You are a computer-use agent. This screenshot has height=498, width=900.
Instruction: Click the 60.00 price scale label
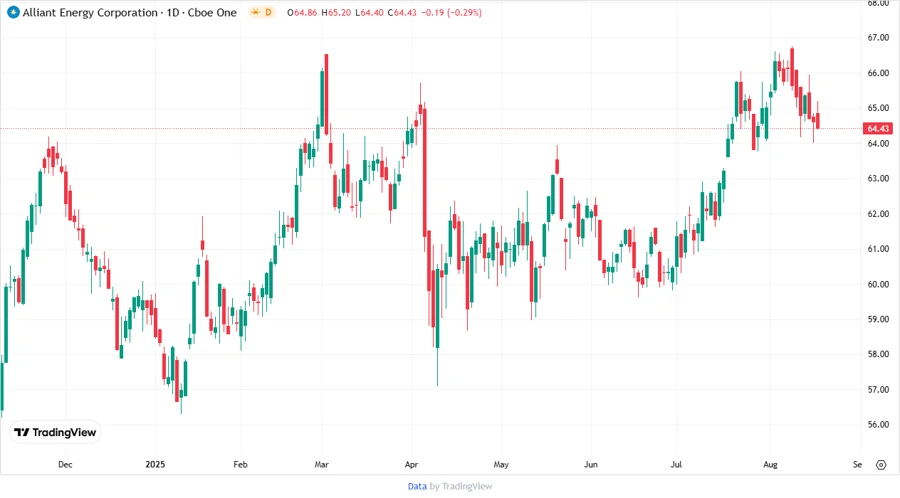click(x=879, y=284)
